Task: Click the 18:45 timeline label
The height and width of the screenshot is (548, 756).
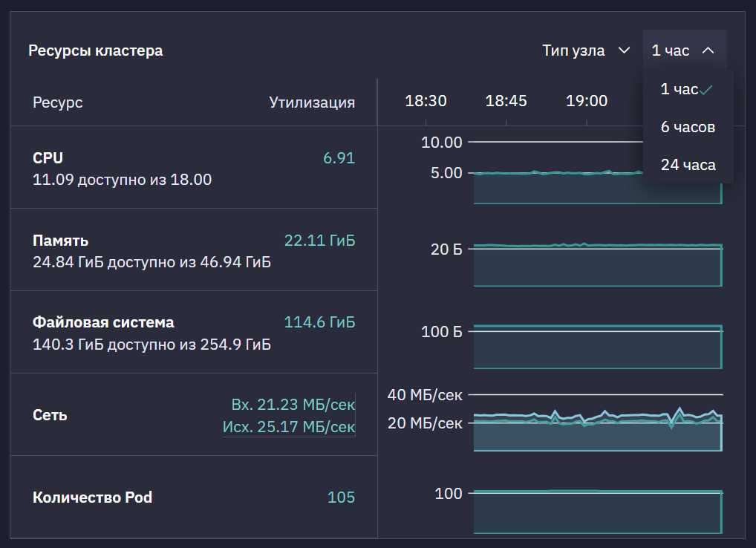Action: [506, 101]
